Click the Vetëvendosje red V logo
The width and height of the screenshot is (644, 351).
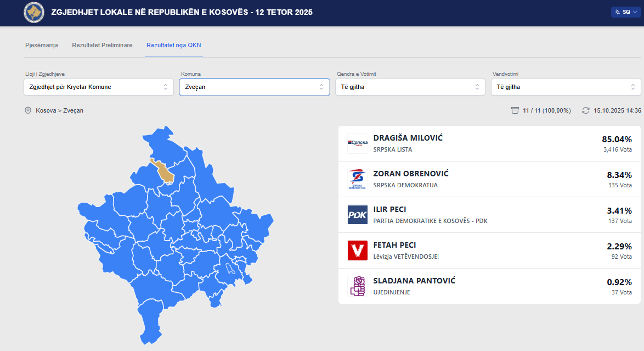click(x=358, y=250)
